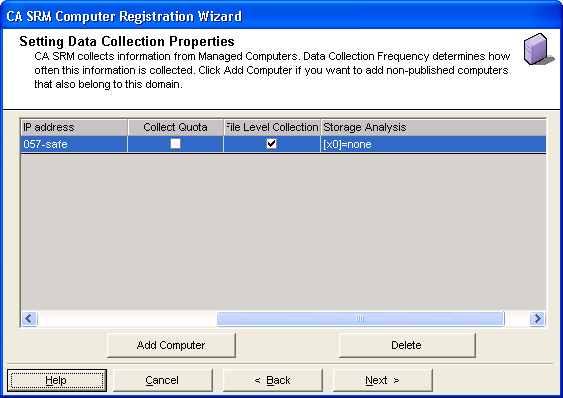Click the [x0]=none Storage Analysis cell
The width and height of the screenshot is (563, 398).
433,144
